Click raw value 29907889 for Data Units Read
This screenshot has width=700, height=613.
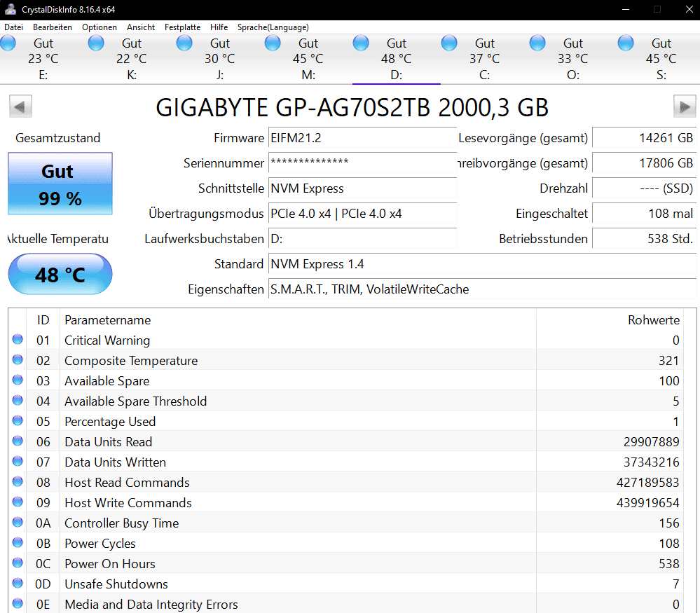click(x=652, y=442)
